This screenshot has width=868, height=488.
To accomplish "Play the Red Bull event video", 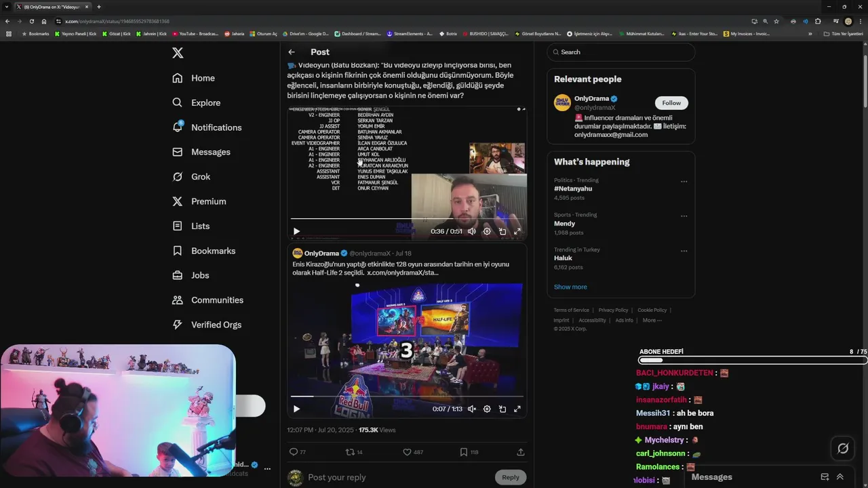I will tap(296, 409).
